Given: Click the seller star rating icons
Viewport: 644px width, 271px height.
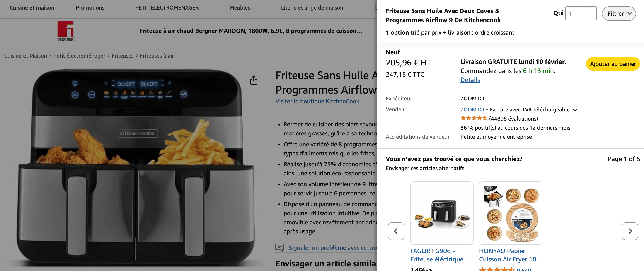Looking at the screenshot, I should [474, 118].
